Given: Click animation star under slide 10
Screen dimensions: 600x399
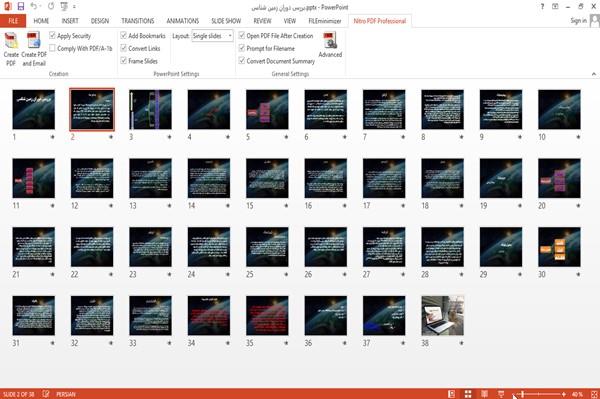Looking at the screenshot, I should pyautogui.click(x=578, y=137).
